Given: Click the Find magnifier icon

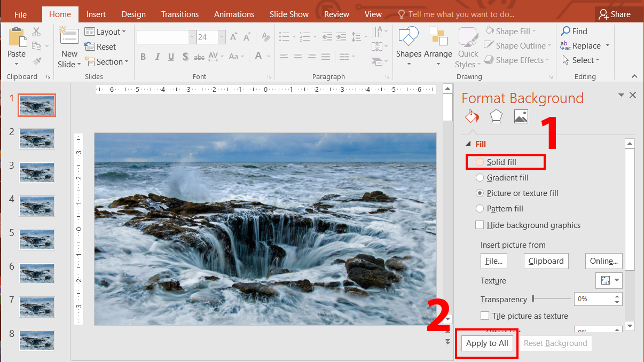Looking at the screenshot, I should pos(566,32).
